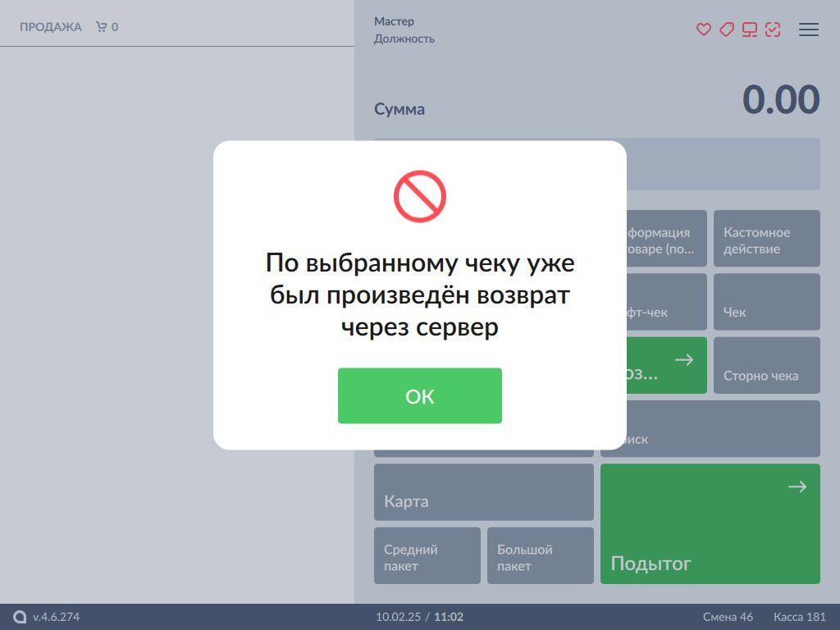Switch to the ПРОДАЖА tab

tap(51, 27)
